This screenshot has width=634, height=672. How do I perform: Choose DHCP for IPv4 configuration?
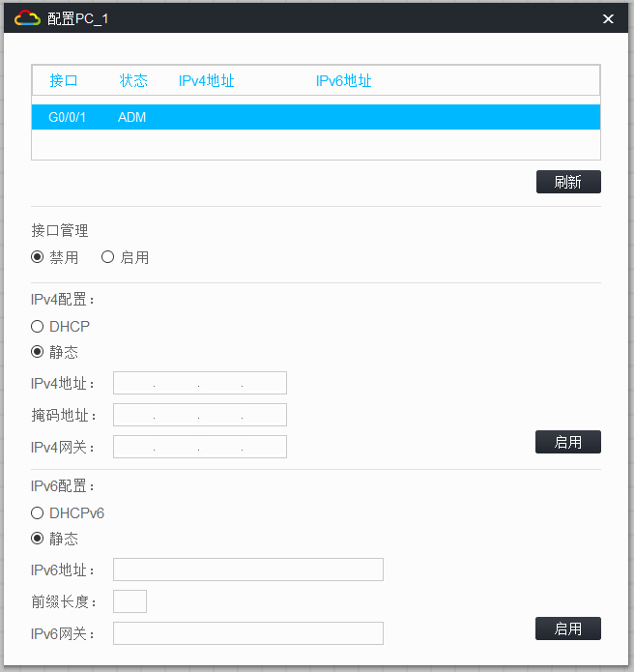(38, 327)
